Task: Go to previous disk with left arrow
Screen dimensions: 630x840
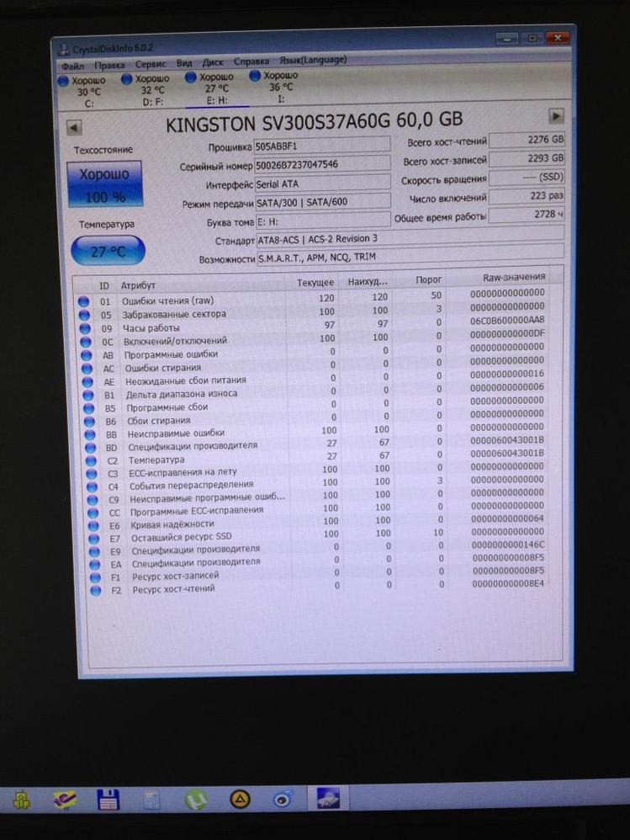Action: (74, 127)
